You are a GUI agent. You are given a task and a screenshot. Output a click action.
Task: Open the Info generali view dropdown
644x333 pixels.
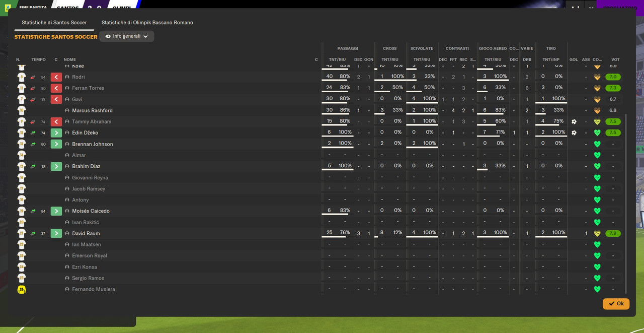tap(127, 36)
